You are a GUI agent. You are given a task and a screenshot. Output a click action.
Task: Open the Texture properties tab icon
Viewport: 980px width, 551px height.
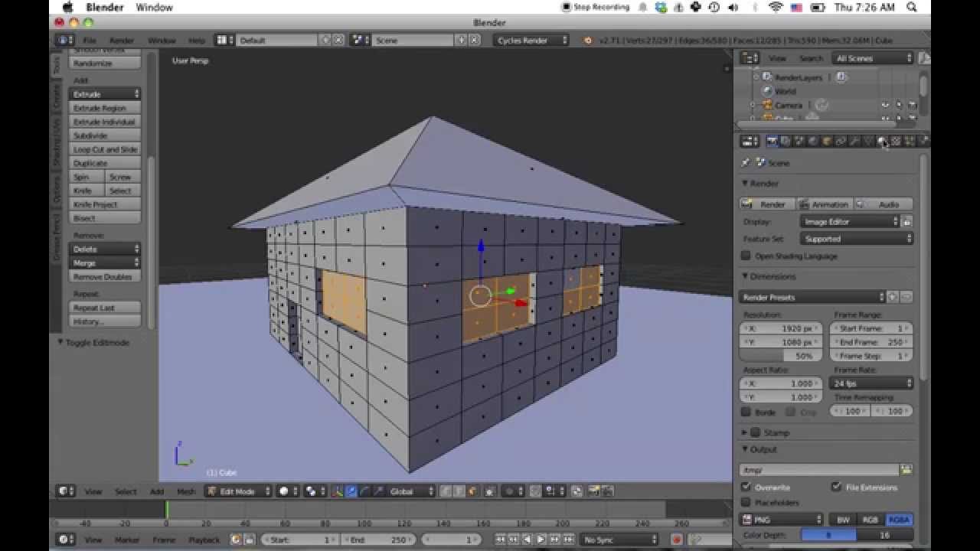896,141
